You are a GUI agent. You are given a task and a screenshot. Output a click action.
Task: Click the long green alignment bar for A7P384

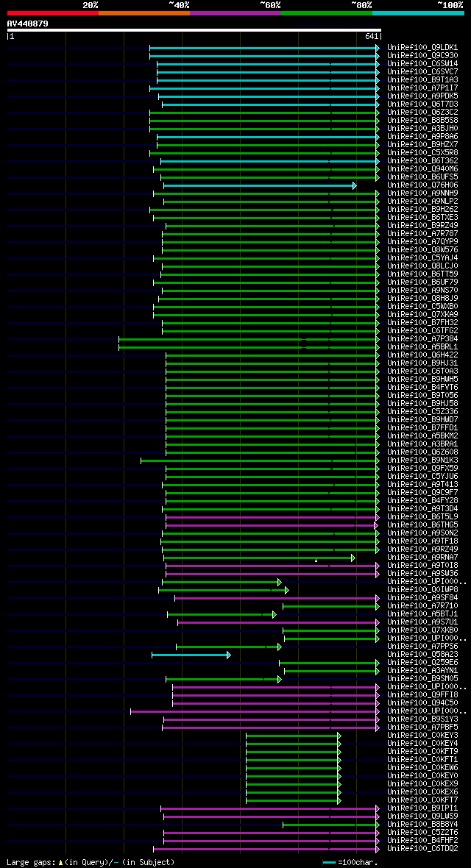pos(249,339)
